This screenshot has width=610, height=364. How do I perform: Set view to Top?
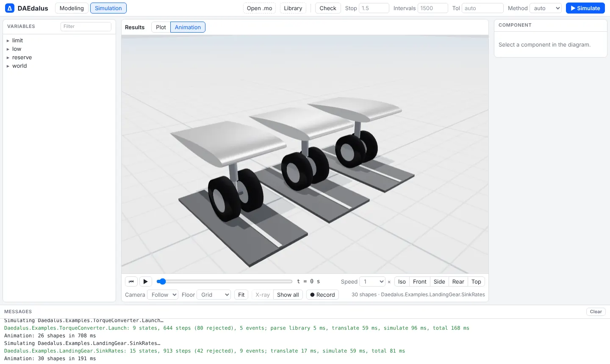[x=476, y=281]
